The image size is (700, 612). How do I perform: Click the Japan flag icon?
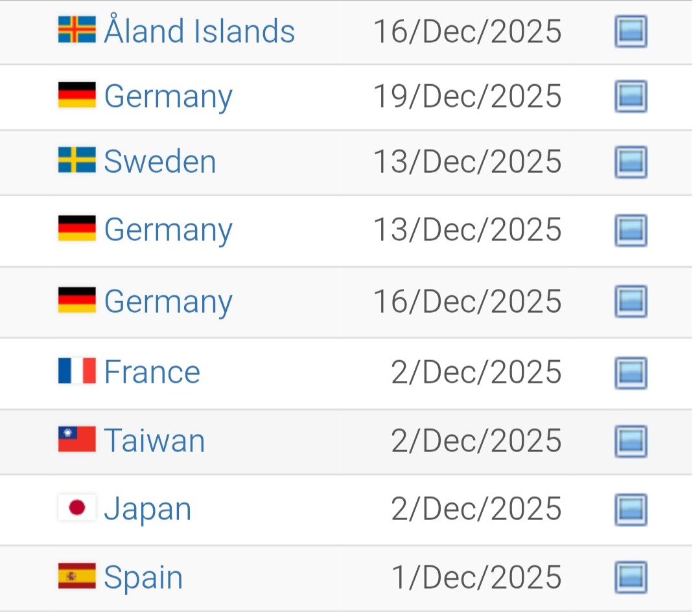tap(77, 508)
